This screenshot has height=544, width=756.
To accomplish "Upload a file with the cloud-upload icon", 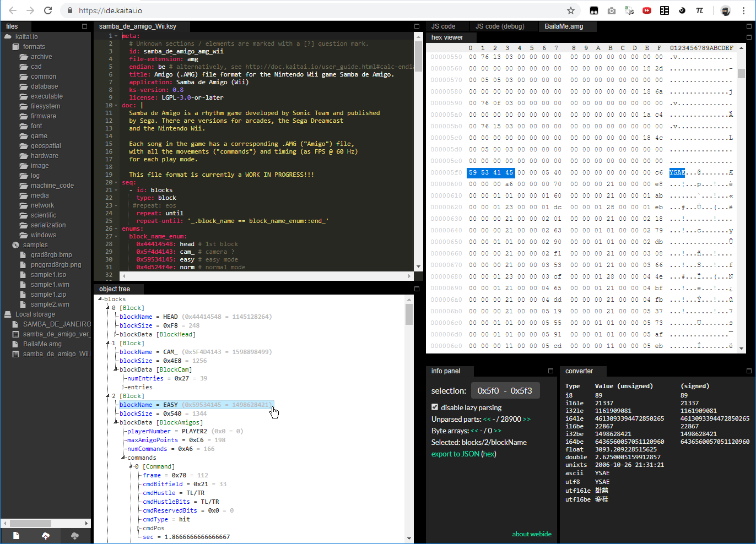I will click(x=46, y=536).
